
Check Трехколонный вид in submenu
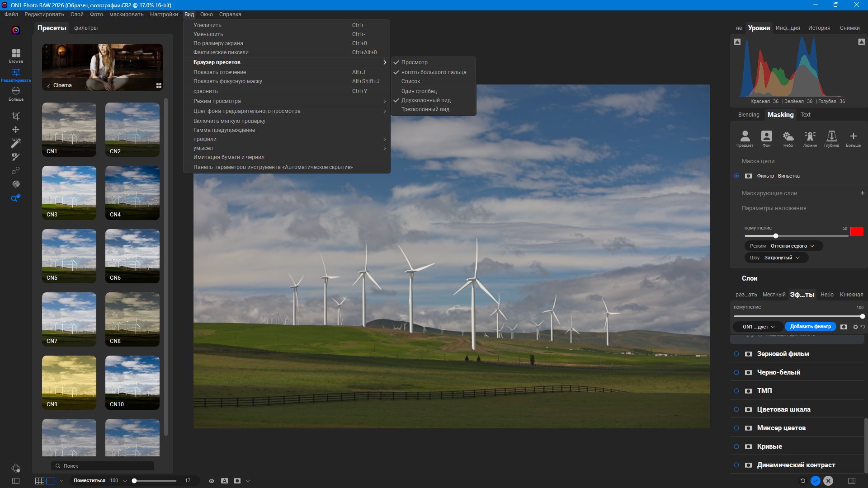pos(425,109)
